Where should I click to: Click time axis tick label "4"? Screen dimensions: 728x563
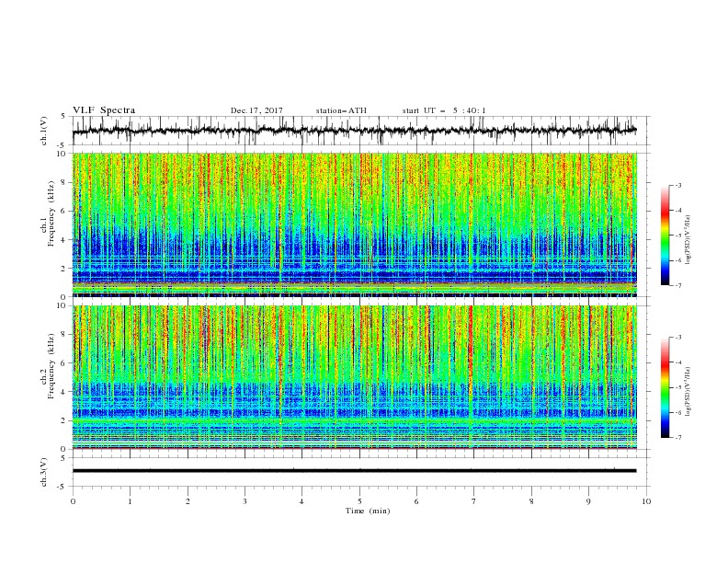click(x=301, y=501)
